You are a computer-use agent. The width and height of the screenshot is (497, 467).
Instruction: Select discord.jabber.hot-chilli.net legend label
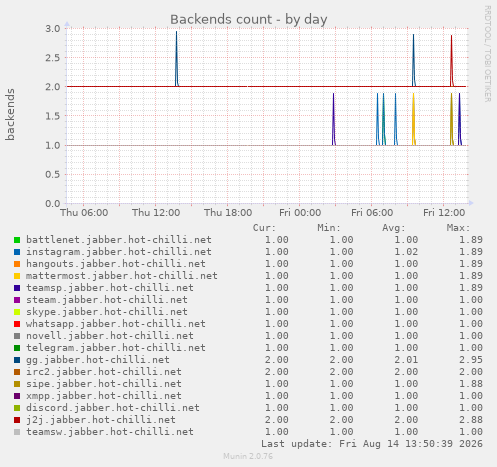tap(113, 408)
